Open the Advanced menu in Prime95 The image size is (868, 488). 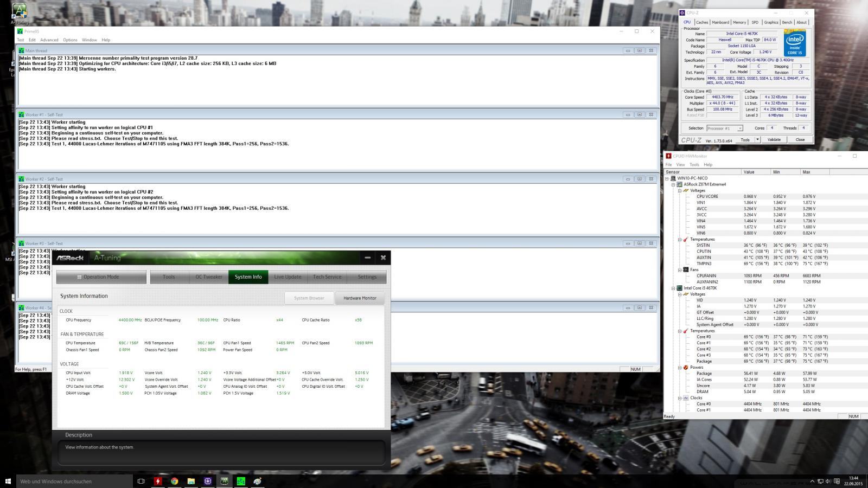[x=49, y=40]
